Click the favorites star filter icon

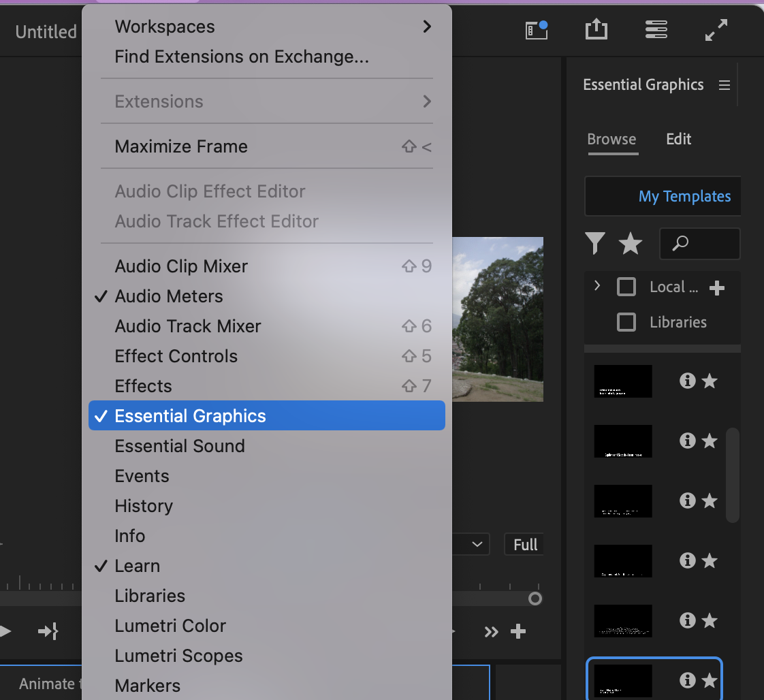tap(630, 243)
